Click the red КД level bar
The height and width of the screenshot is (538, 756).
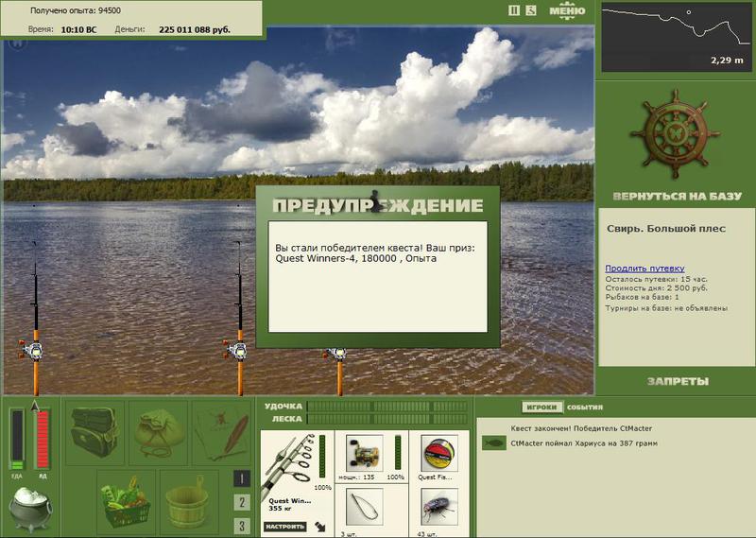(x=43, y=440)
